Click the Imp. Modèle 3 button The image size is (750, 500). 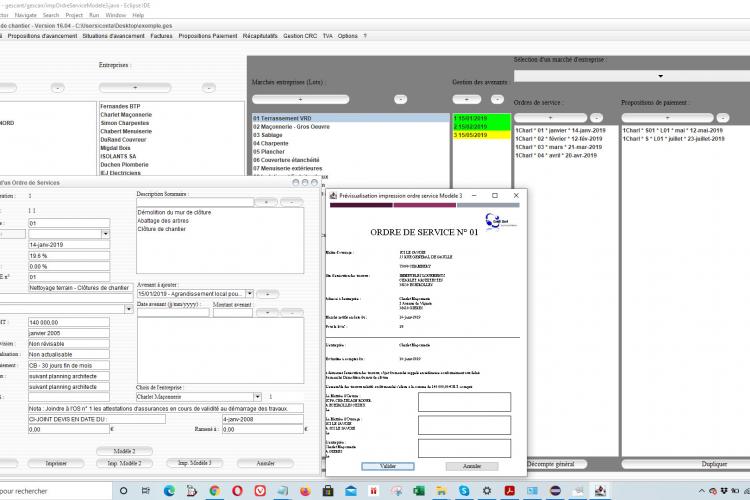tap(195, 463)
